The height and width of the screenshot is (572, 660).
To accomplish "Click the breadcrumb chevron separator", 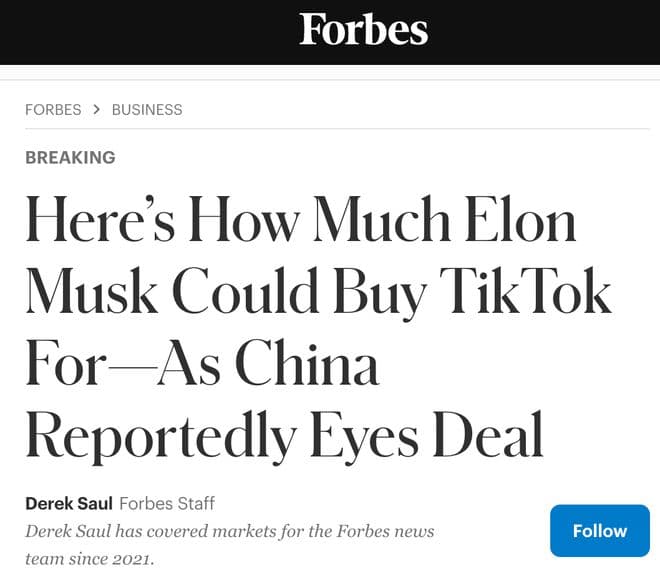I will 97,109.
